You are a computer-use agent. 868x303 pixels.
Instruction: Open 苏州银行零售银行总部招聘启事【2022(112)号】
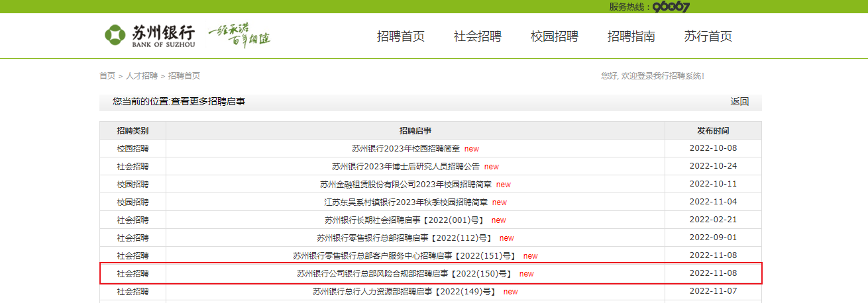pos(406,238)
